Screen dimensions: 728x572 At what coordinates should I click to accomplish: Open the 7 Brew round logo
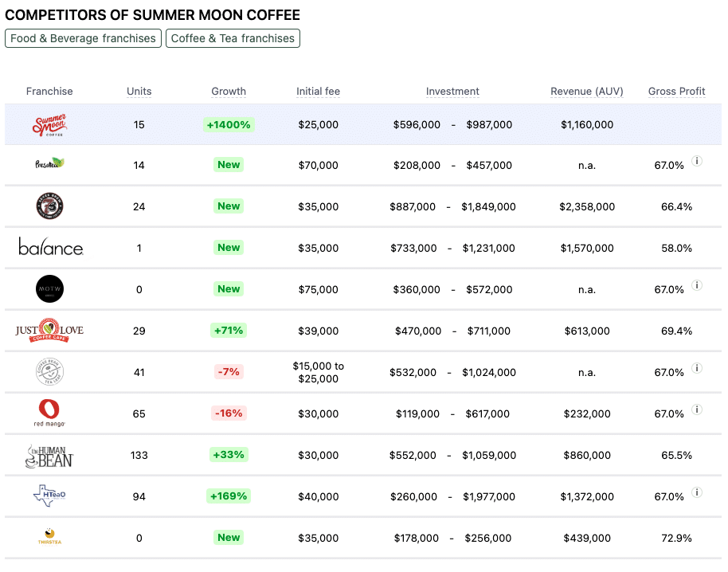coord(49,206)
